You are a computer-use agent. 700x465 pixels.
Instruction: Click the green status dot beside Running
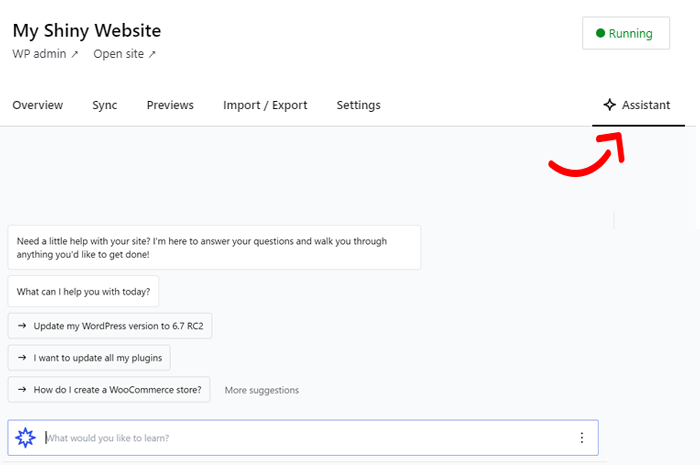click(600, 33)
